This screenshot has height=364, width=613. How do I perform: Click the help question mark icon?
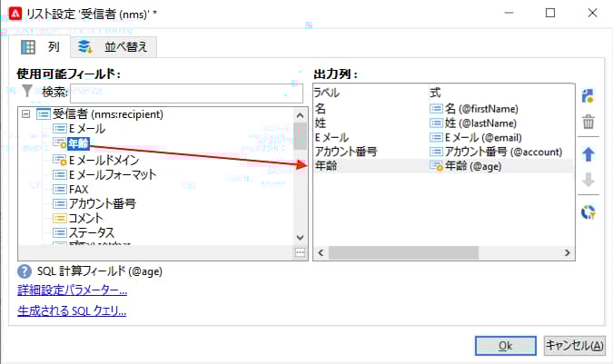pyautogui.click(x=25, y=271)
